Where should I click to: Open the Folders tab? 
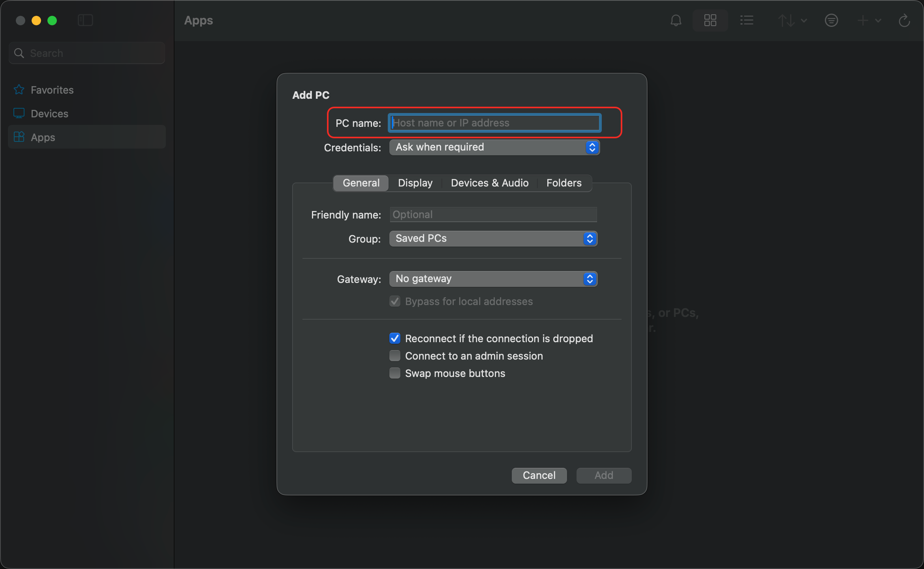[564, 183]
